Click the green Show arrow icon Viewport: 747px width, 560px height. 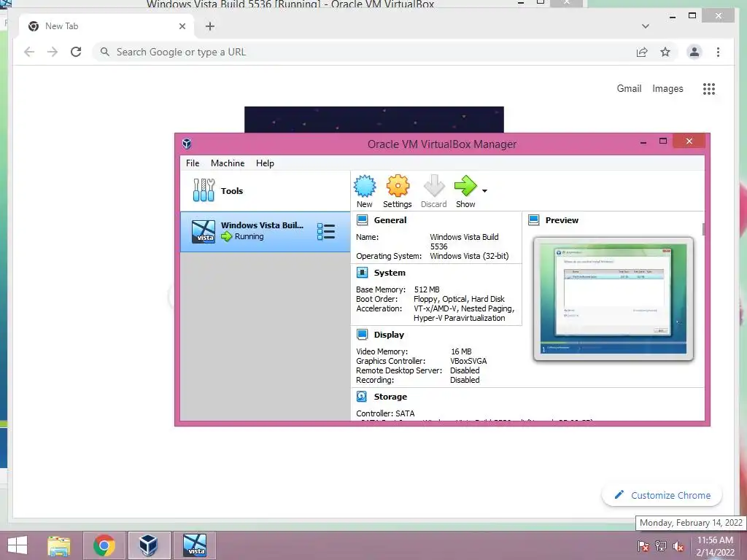(465, 186)
